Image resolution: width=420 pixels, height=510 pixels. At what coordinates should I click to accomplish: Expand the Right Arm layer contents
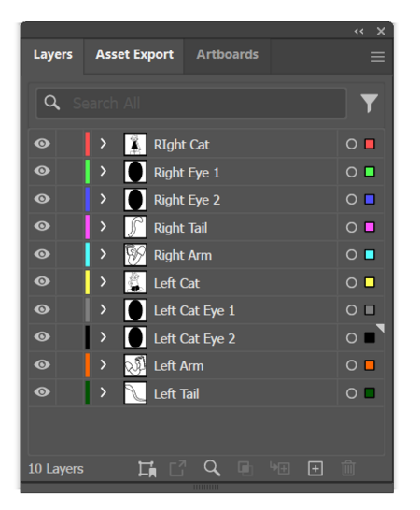[x=103, y=254]
